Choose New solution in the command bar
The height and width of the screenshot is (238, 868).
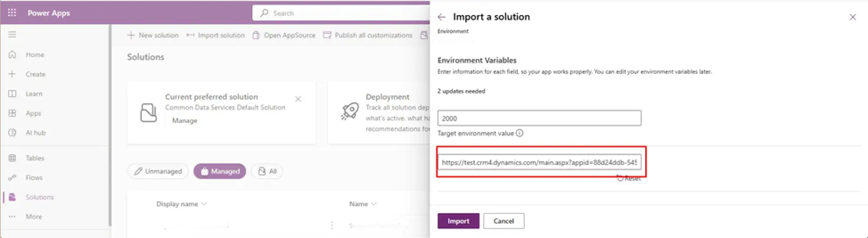tap(153, 35)
